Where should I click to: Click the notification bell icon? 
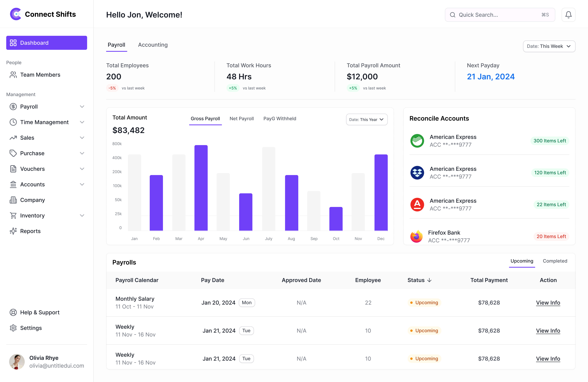click(x=568, y=15)
